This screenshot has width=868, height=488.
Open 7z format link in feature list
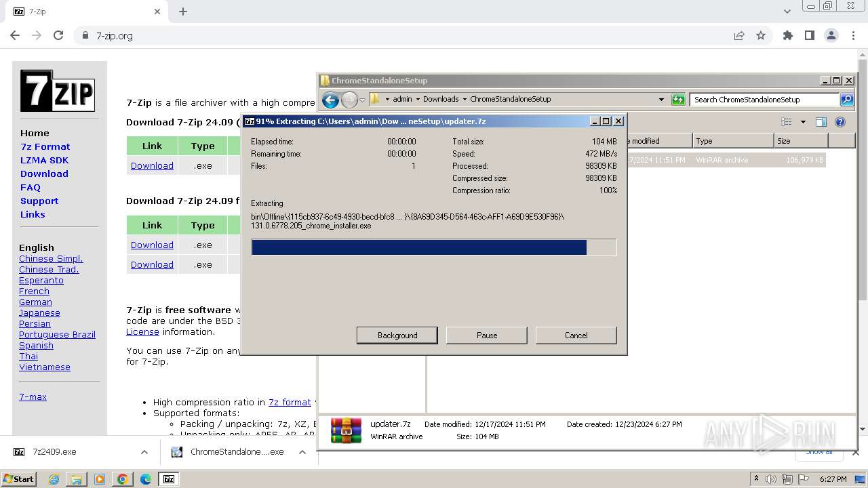point(290,402)
